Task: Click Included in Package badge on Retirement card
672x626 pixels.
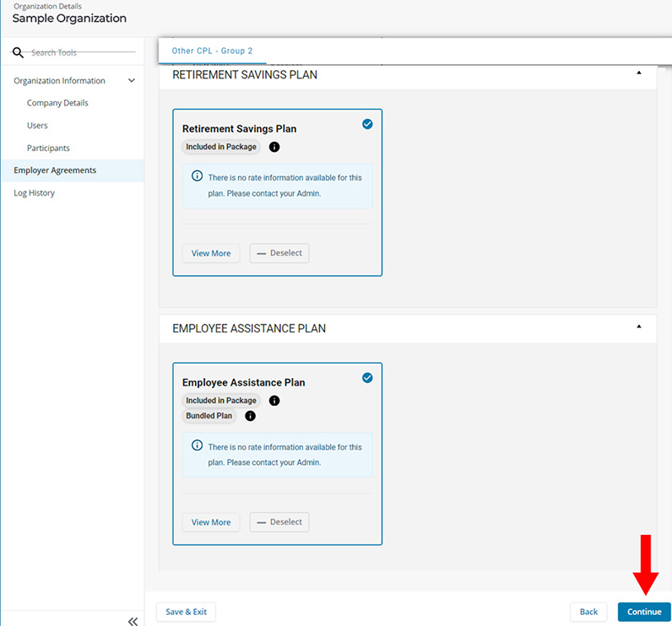Action: pos(221,147)
